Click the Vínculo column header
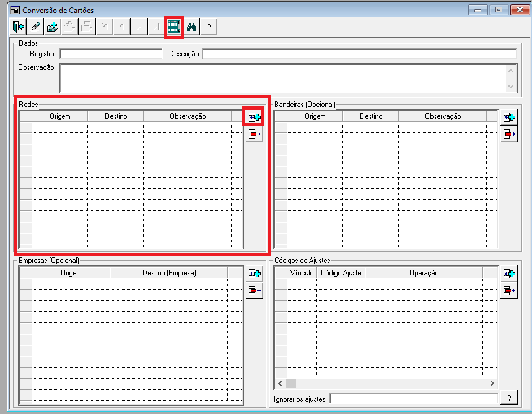This screenshot has width=532, height=414. coord(302,273)
